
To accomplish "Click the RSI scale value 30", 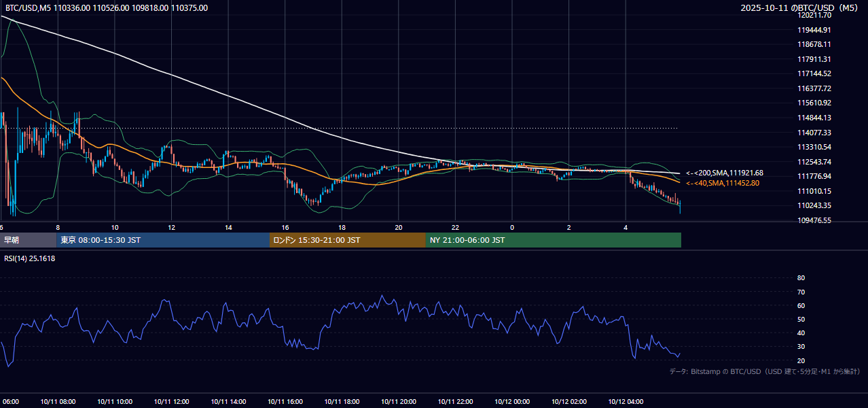I will coord(801,347).
